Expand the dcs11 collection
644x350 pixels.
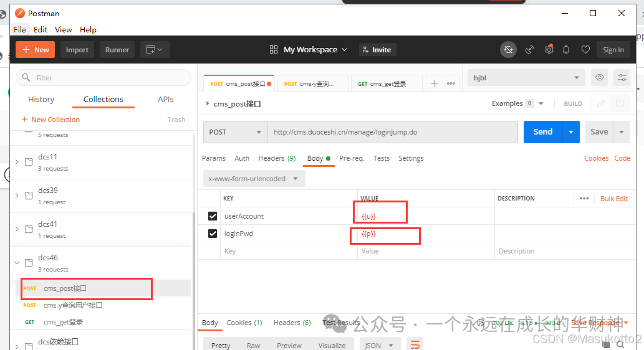coord(17,162)
